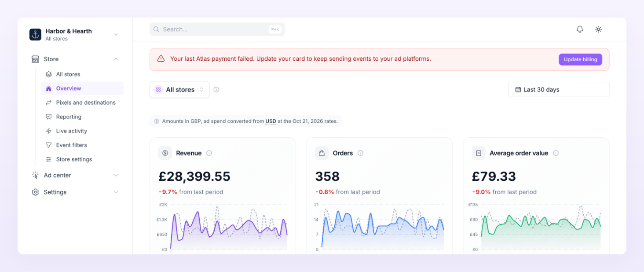Click the info icon beside Orders
Viewport: 644px width, 272px height.
[360, 153]
